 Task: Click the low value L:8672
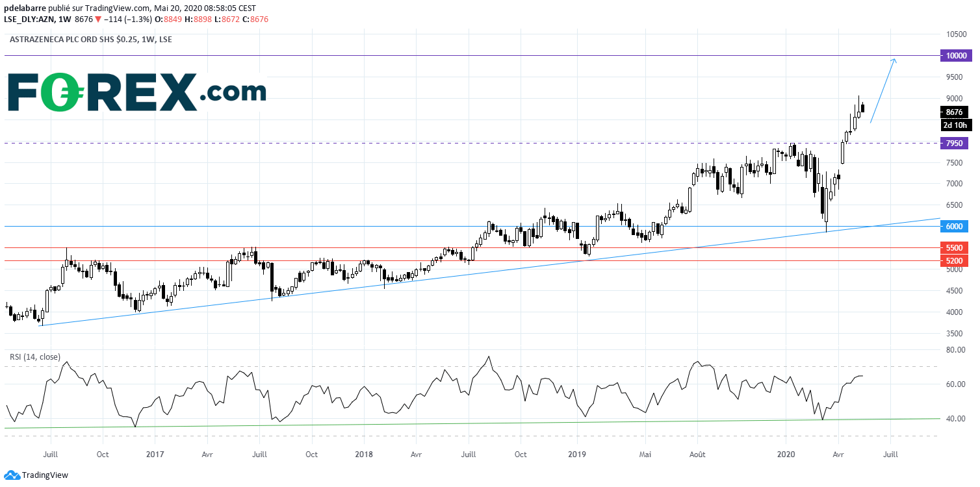click(x=227, y=19)
